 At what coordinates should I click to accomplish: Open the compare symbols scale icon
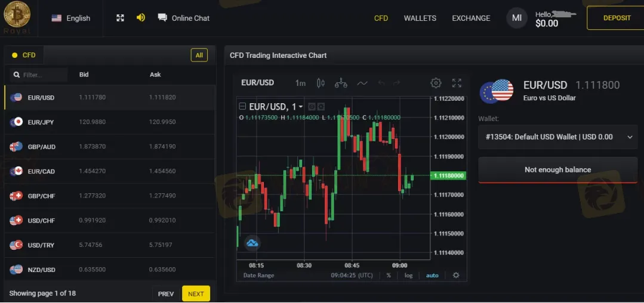point(341,83)
